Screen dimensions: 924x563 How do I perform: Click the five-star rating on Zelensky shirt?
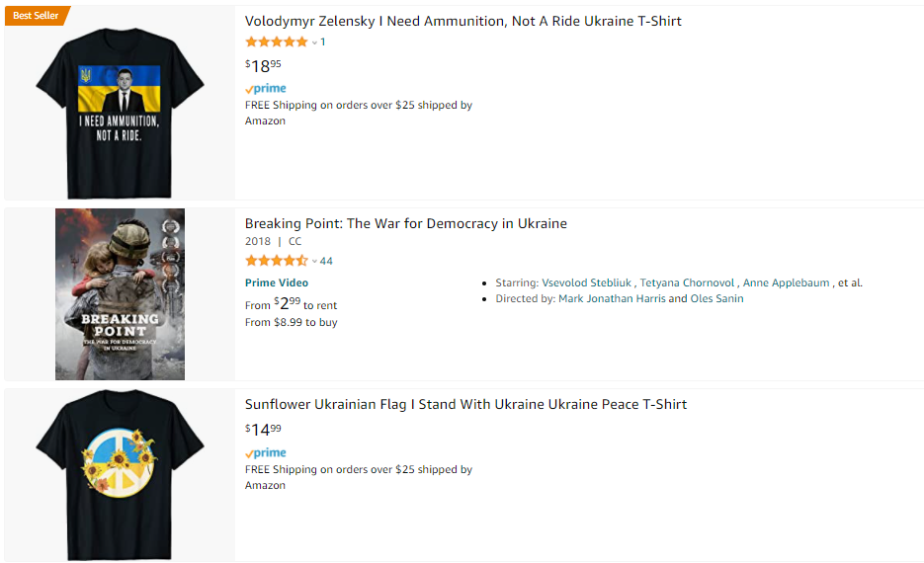pyautogui.click(x=276, y=42)
